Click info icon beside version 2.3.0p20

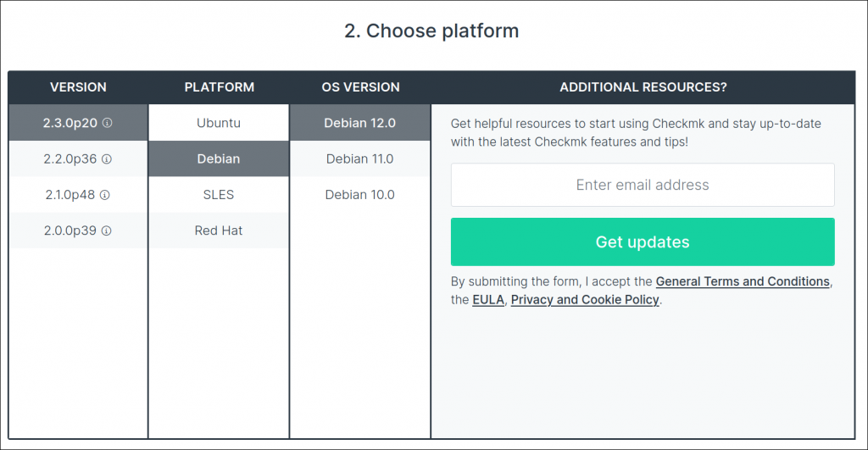click(108, 123)
